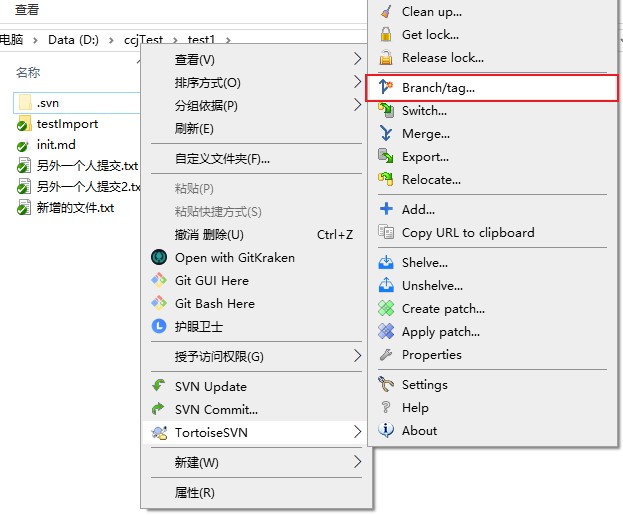Click 刷新(E) to refresh the folder

coord(194,128)
